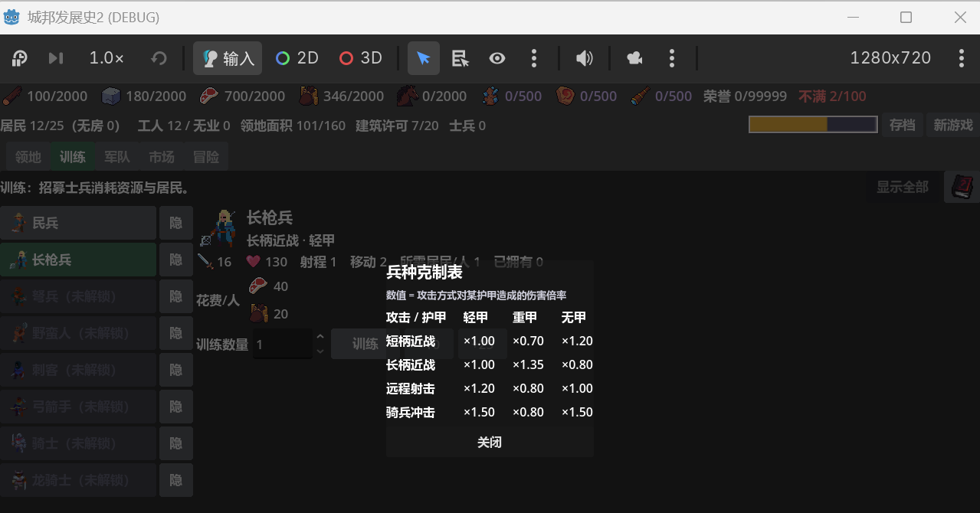980x513 pixels.
Task: Start over with the 新游戏 button
Action: 953,125
